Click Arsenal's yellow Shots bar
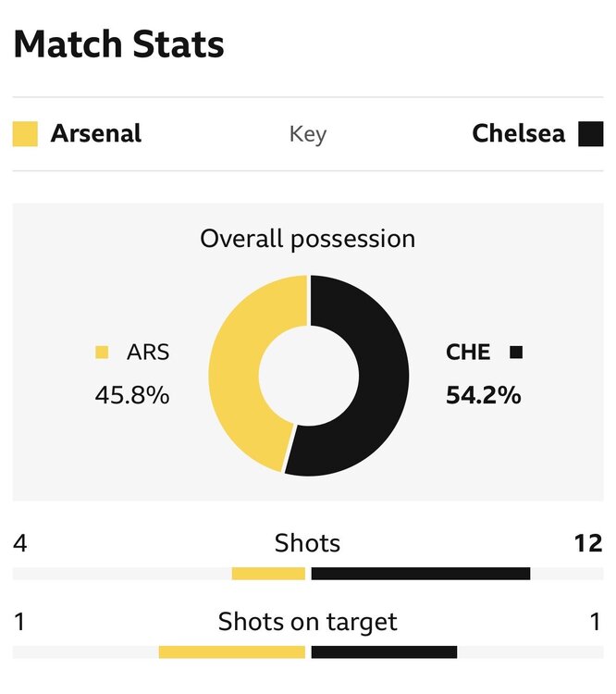The width and height of the screenshot is (616, 694). tap(268, 574)
